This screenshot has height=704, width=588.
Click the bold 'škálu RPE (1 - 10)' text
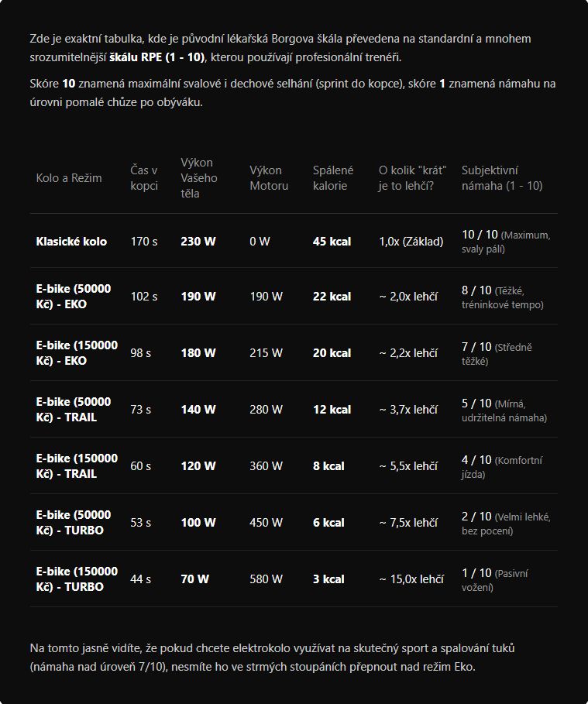156,57
